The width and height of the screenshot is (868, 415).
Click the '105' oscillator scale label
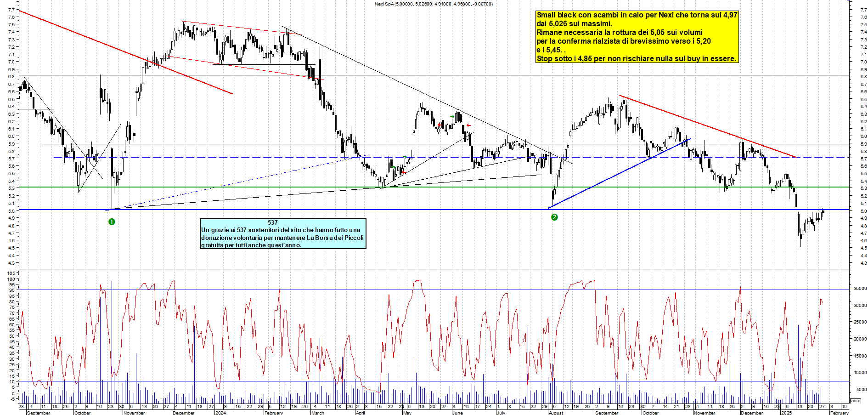pyautogui.click(x=11, y=273)
